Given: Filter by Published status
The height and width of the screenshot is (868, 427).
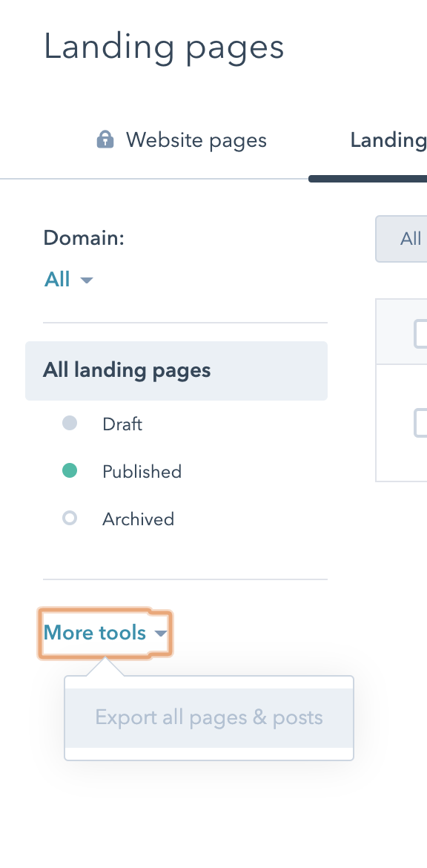Looking at the screenshot, I should pos(142,472).
